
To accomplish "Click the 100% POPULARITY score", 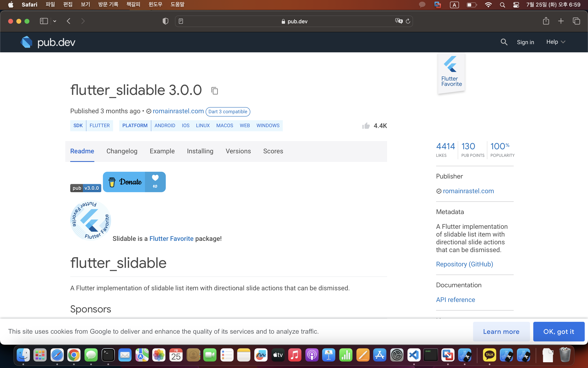I will [502, 150].
